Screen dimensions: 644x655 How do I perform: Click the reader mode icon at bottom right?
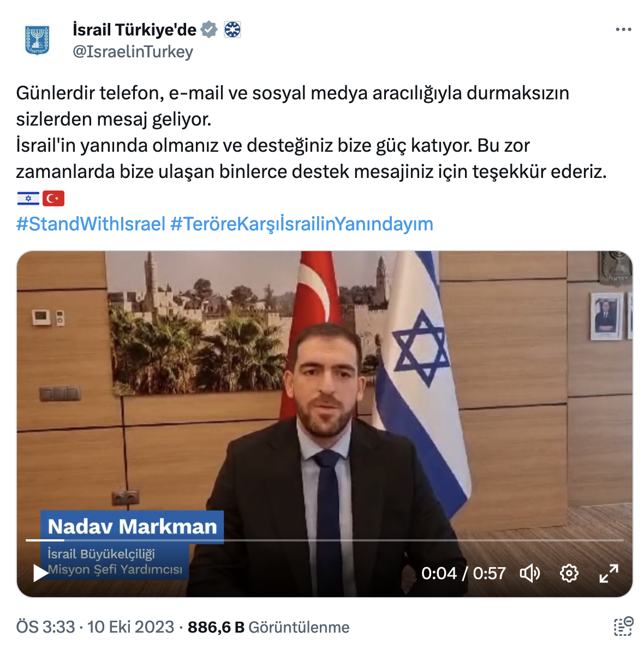pos(623,627)
